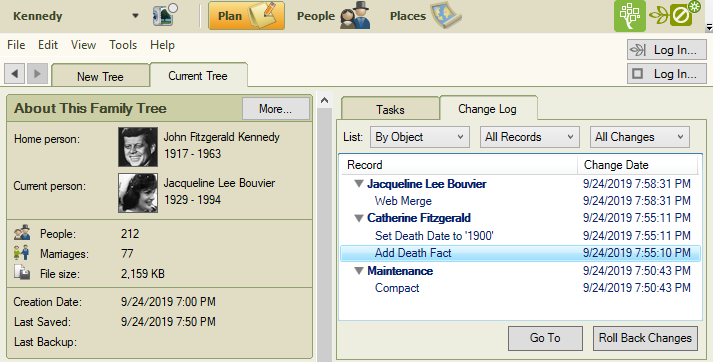Image resolution: width=713 pixels, height=362 pixels.
Task: Open the All Changes filter dropdown
Action: 640,137
